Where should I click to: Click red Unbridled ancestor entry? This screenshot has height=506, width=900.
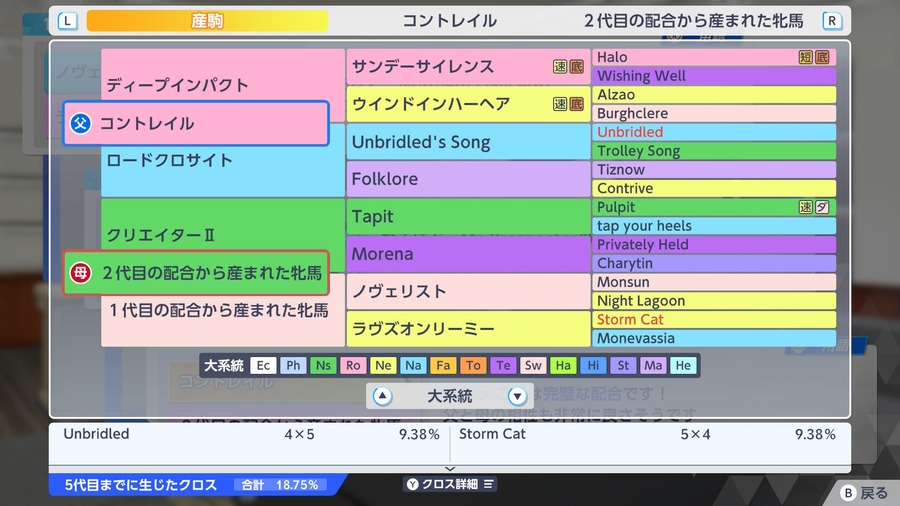click(714, 132)
